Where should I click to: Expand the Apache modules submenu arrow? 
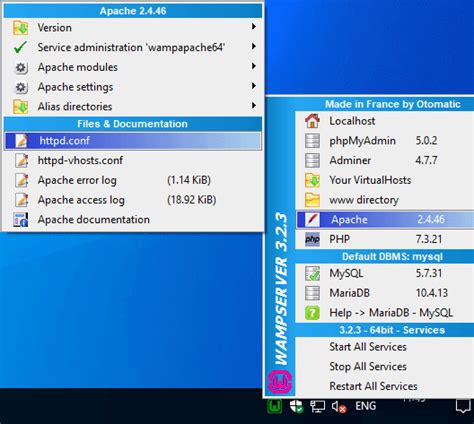[x=254, y=66]
